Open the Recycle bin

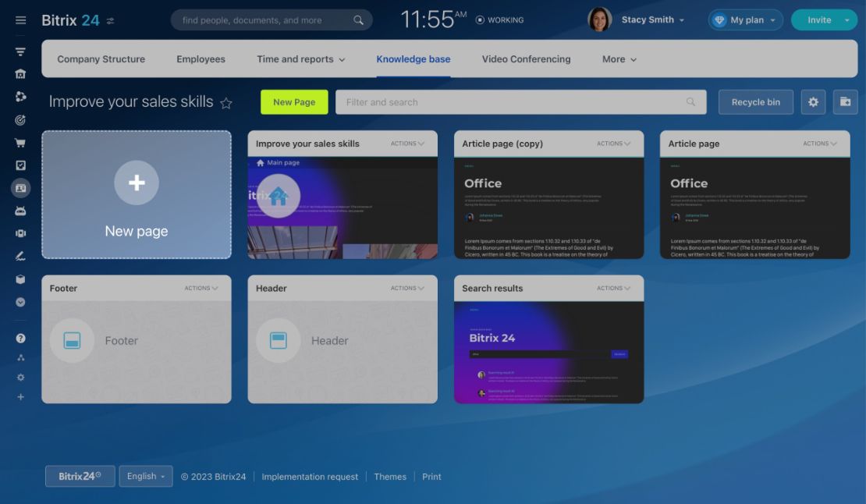[x=755, y=102]
